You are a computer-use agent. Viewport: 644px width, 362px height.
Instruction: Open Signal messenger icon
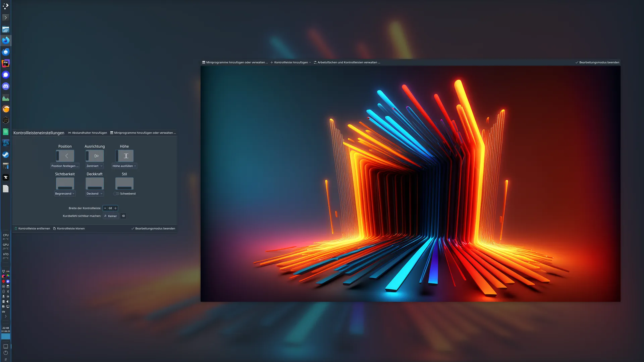[x=6, y=75]
